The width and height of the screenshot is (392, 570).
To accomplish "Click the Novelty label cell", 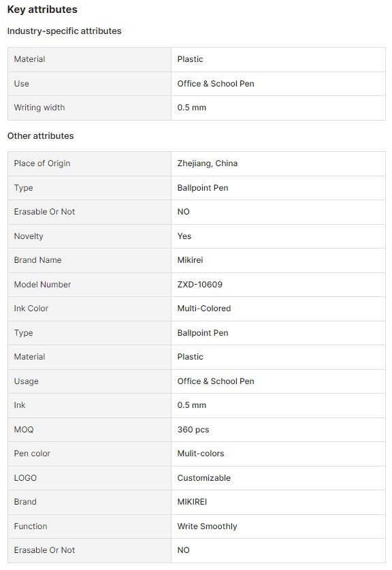I will 89,236.
